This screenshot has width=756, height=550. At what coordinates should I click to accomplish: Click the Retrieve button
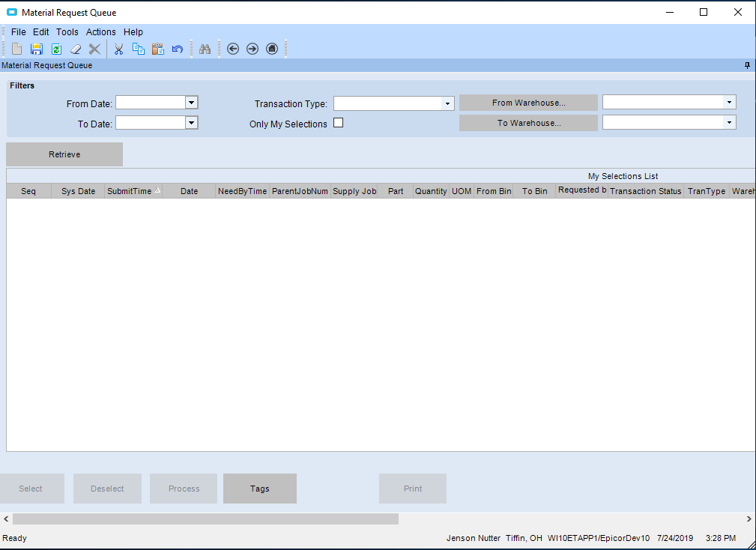point(64,154)
